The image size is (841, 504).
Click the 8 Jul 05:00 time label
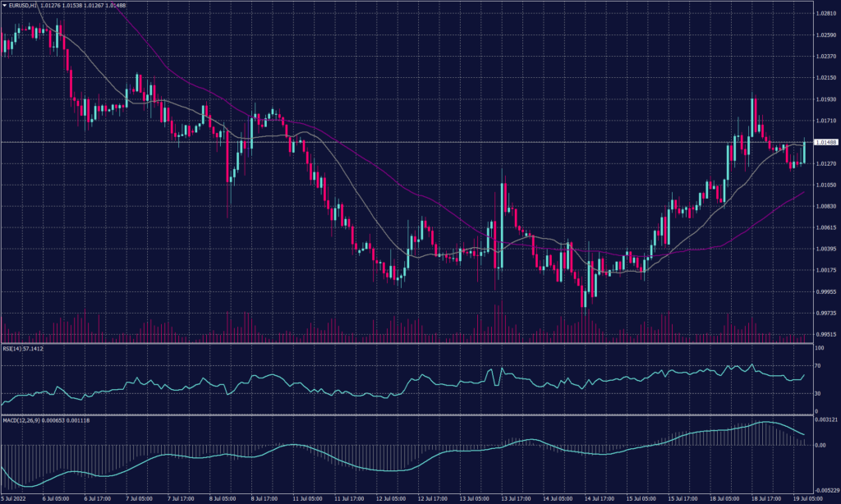click(225, 497)
